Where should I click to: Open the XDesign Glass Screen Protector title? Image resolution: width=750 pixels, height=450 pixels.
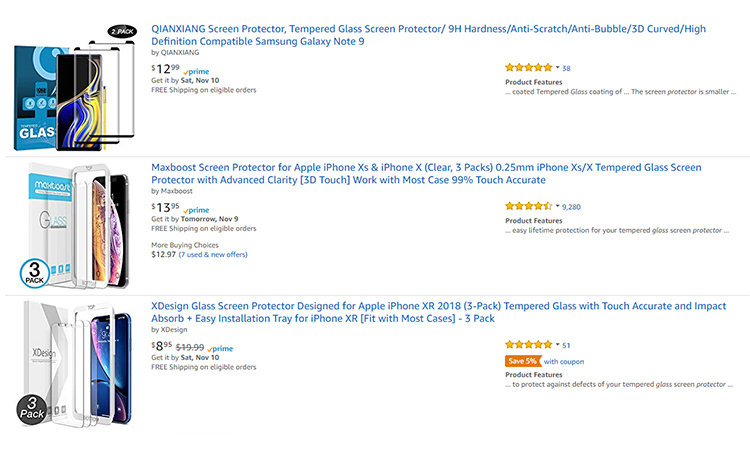[x=439, y=312]
